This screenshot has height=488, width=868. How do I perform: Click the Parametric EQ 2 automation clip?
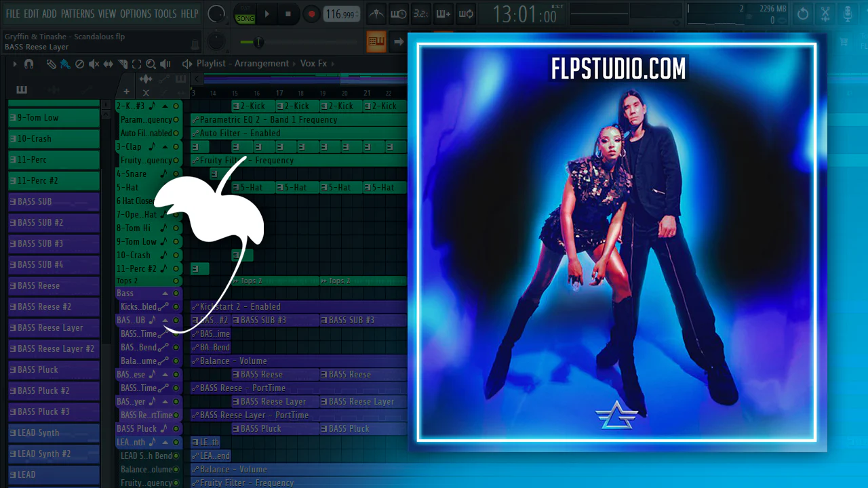(x=298, y=120)
